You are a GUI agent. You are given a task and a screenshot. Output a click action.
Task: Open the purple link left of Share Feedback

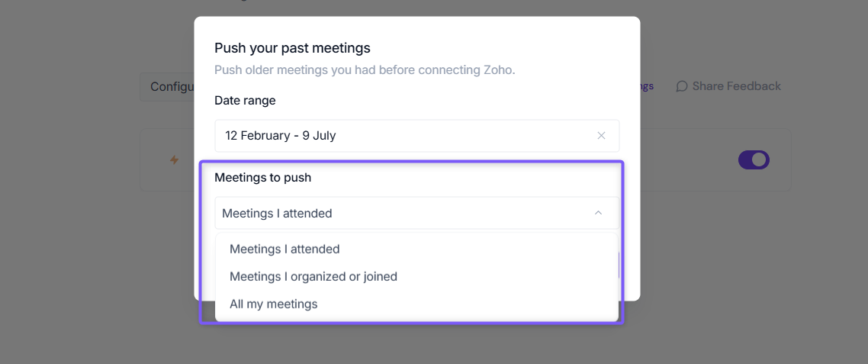(647, 86)
